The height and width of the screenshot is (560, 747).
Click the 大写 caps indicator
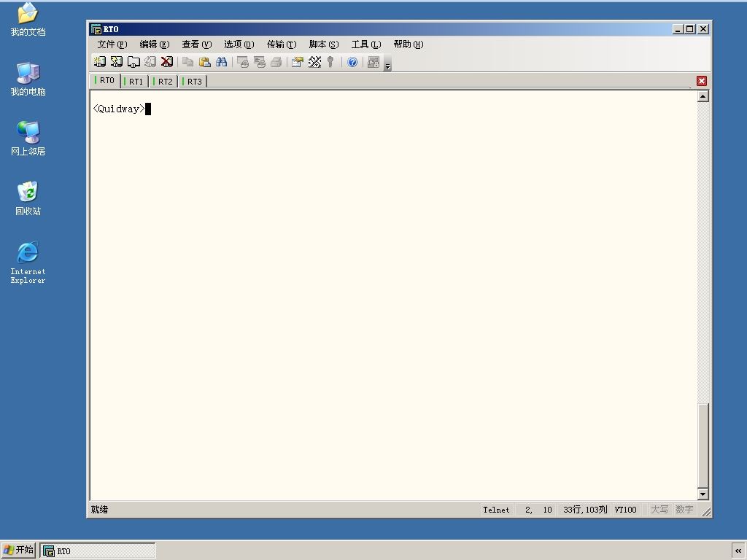click(659, 510)
